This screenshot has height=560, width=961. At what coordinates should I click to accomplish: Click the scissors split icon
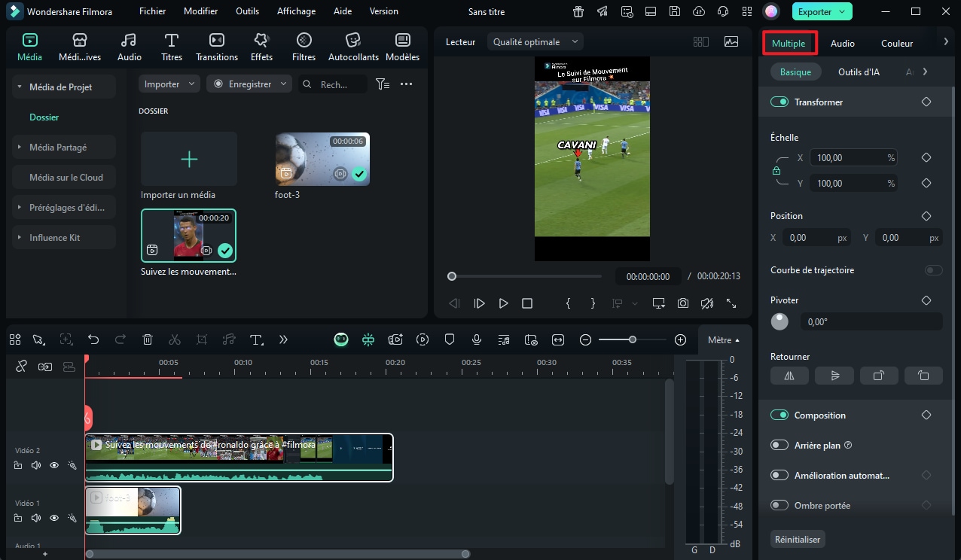(175, 339)
